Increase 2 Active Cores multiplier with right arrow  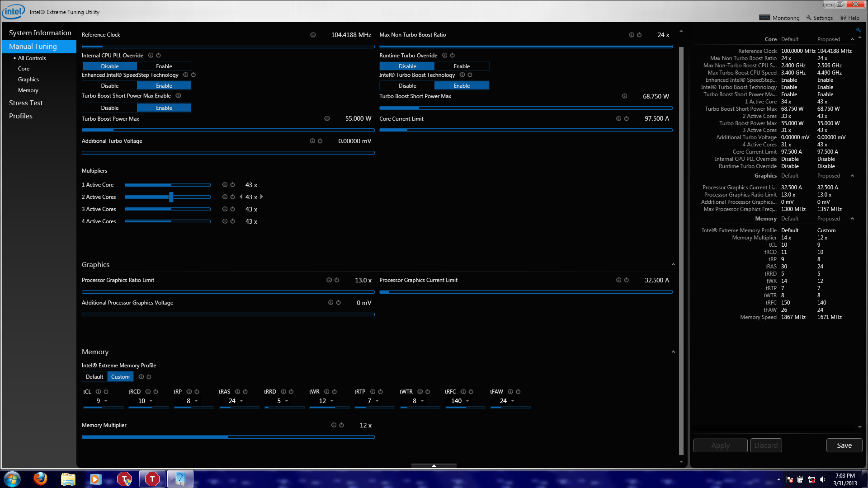click(261, 197)
